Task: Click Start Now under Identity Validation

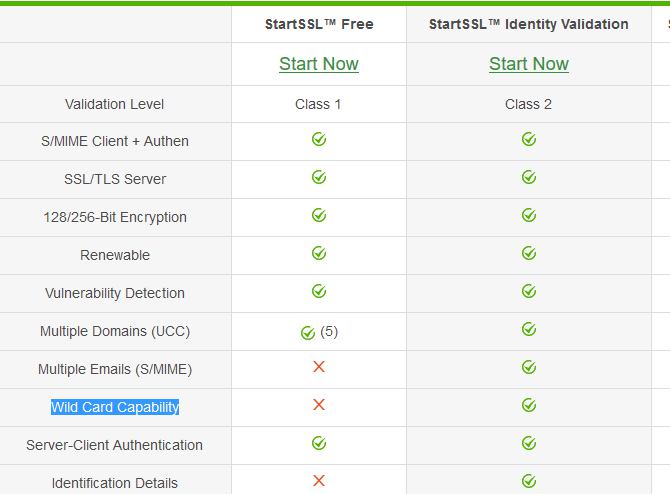Action: tap(528, 64)
